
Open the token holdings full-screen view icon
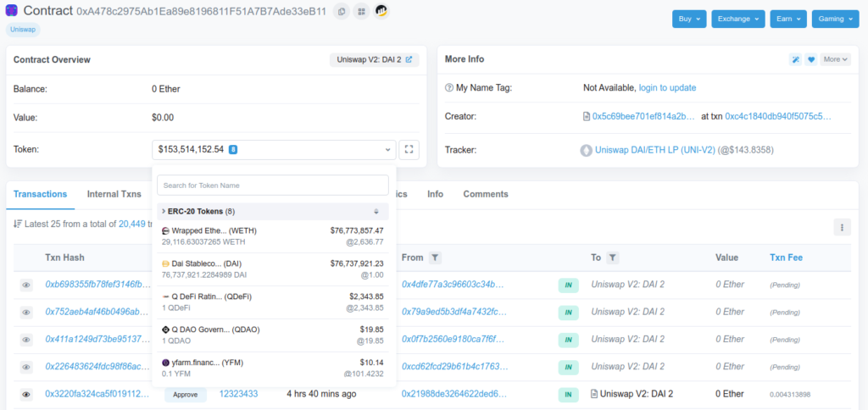[409, 150]
